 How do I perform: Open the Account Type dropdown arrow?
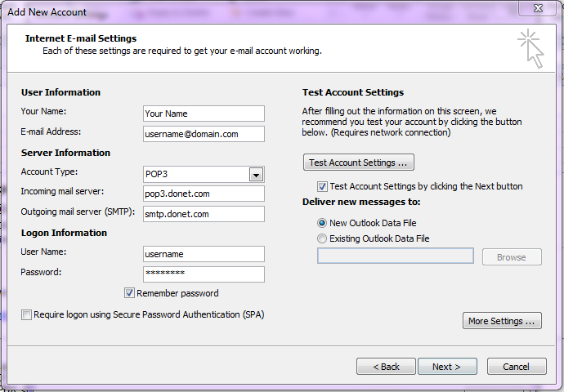click(x=256, y=175)
